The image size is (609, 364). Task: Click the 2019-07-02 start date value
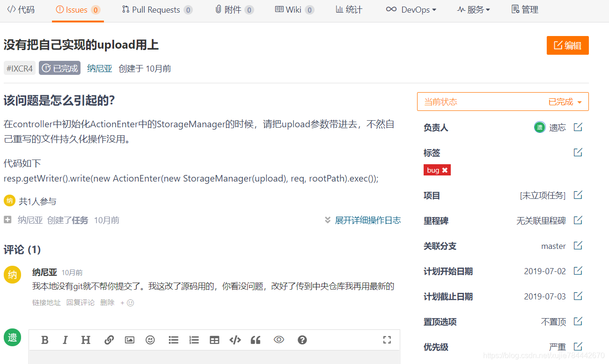(x=545, y=271)
